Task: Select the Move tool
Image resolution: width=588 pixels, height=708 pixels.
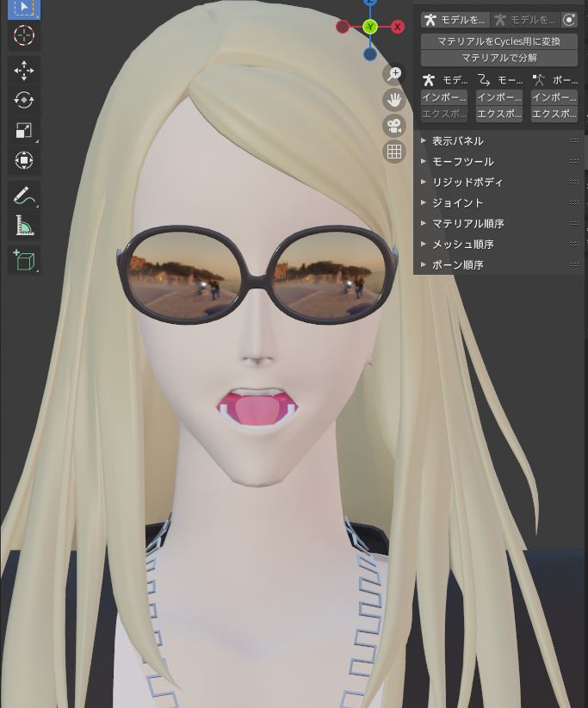Action: (24, 71)
